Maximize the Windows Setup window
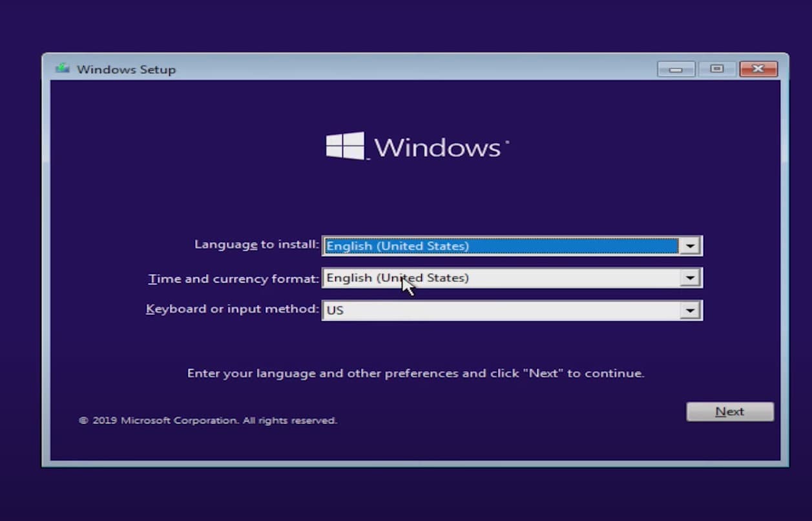The width and height of the screenshot is (812, 521). pyautogui.click(x=716, y=69)
